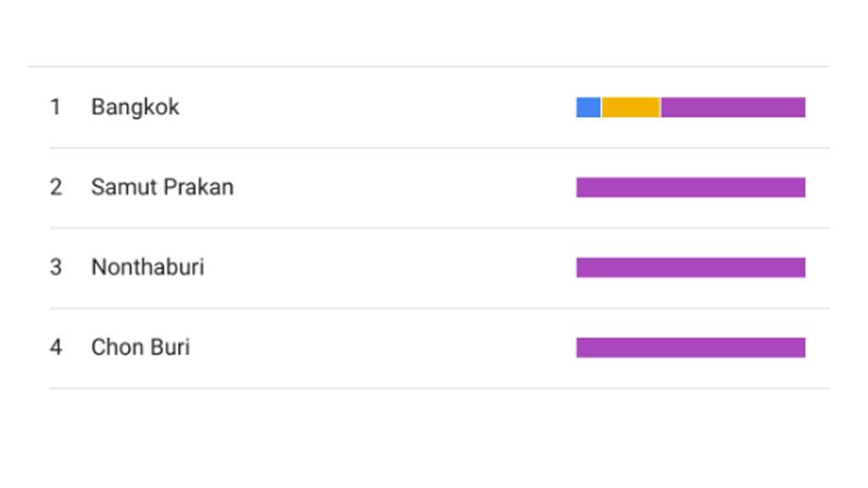This screenshot has height=488, width=868.
Task: Click the divider between Bangkok and Samut Prakan
Action: pos(438,147)
